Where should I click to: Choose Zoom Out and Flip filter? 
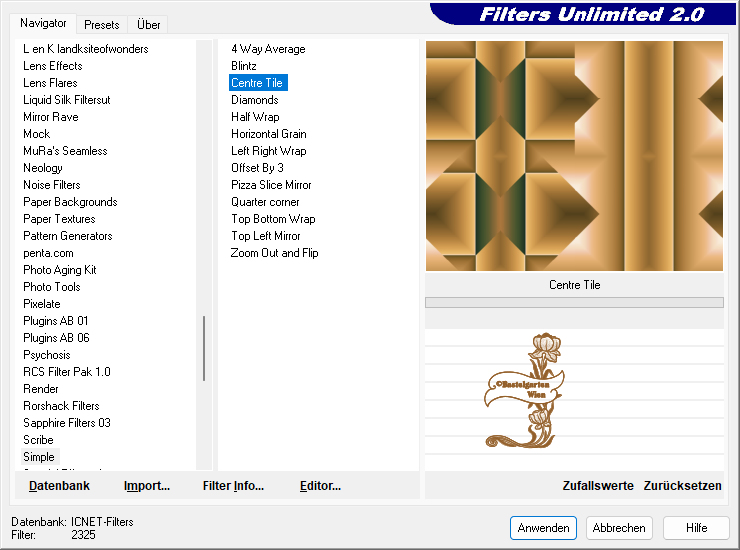pyautogui.click(x=274, y=253)
